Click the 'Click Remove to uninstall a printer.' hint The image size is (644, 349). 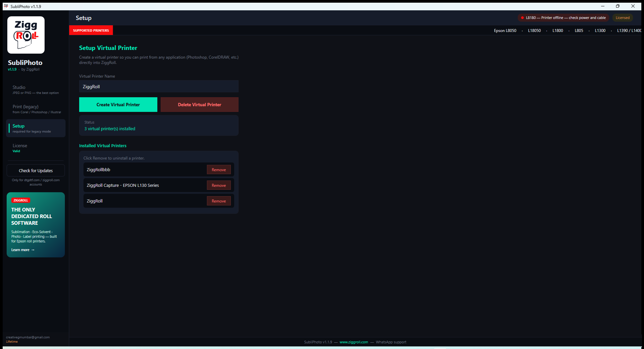click(114, 158)
